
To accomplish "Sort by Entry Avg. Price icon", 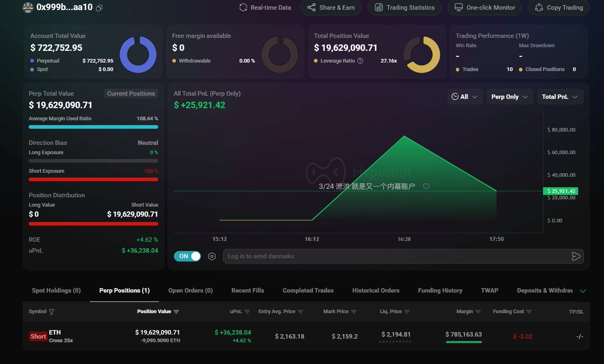I will [300, 312].
